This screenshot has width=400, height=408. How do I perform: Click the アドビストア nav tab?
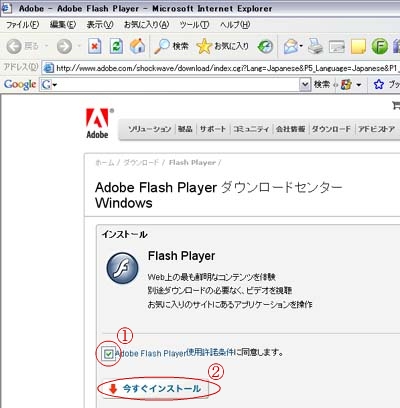pos(377,129)
